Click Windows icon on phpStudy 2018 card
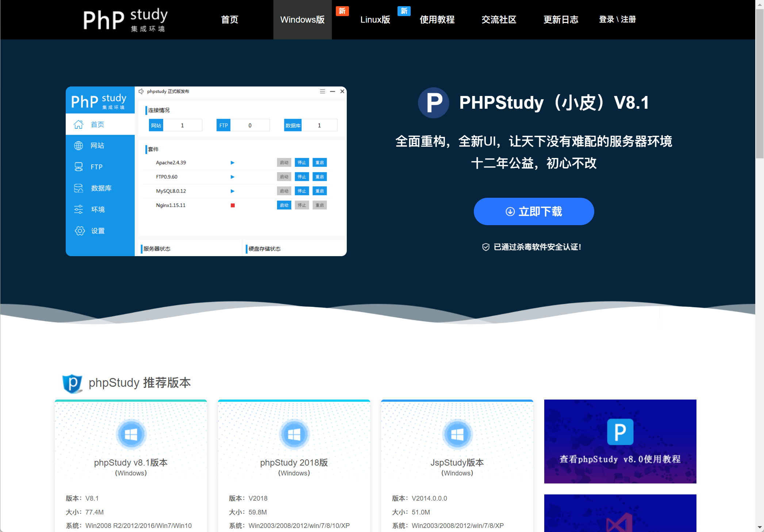Image resolution: width=764 pixels, height=532 pixels. click(294, 434)
